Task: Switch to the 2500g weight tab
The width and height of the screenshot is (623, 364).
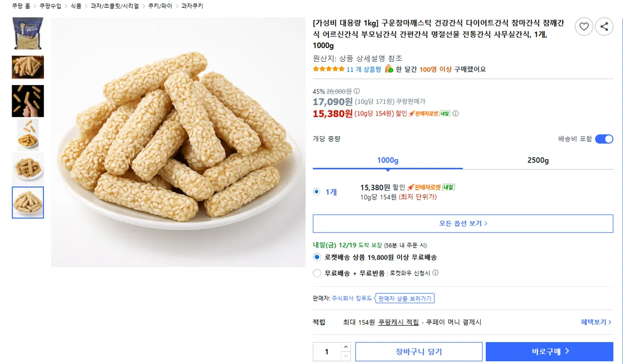Action: tap(538, 161)
